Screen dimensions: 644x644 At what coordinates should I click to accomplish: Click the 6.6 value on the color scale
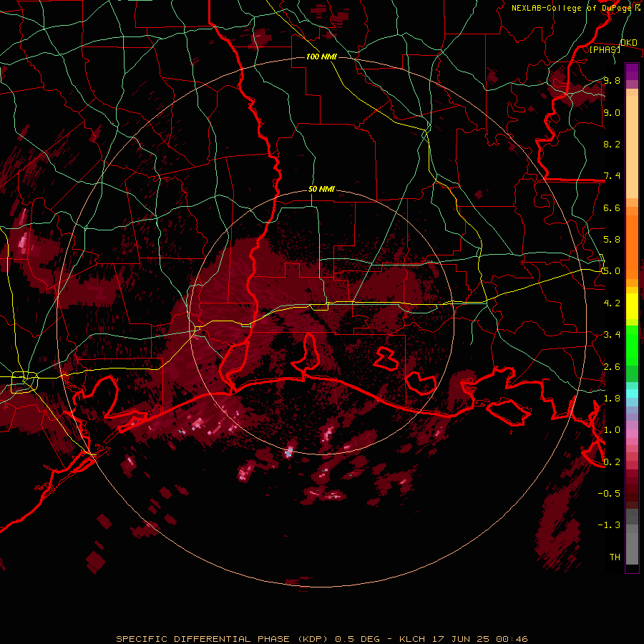click(x=612, y=208)
